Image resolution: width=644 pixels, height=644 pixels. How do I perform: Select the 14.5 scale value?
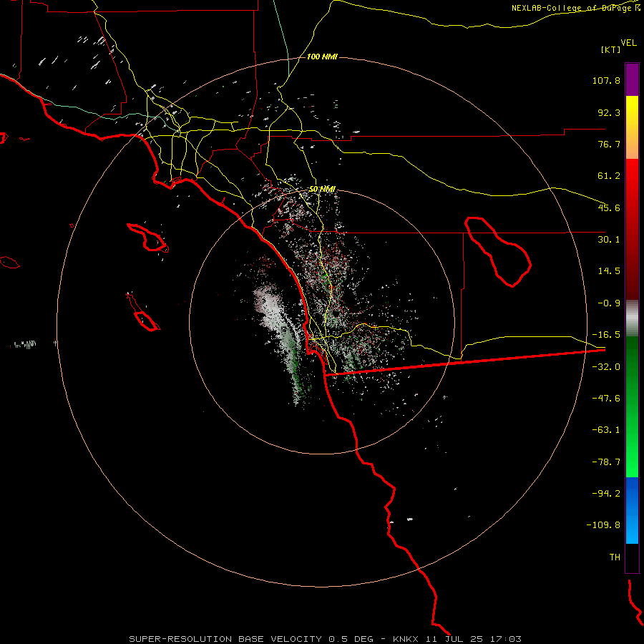609,271
